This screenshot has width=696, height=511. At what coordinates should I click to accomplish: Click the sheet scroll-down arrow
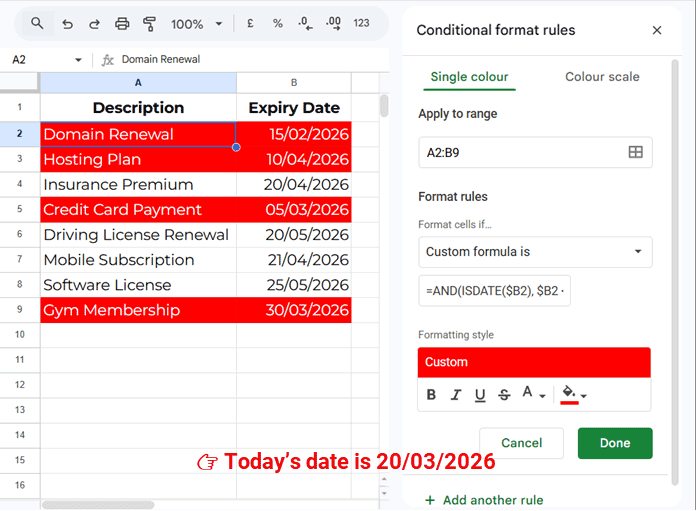[384, 493]
